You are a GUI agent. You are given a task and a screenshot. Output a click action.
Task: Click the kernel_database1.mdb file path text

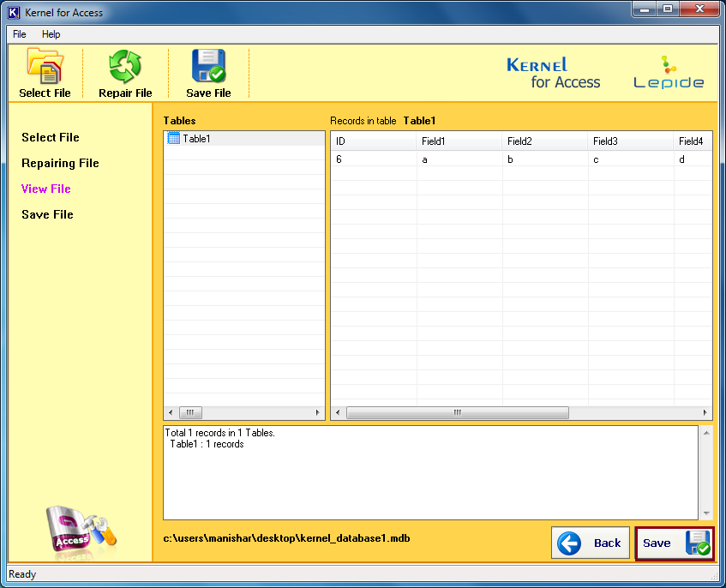coord(286,538)
